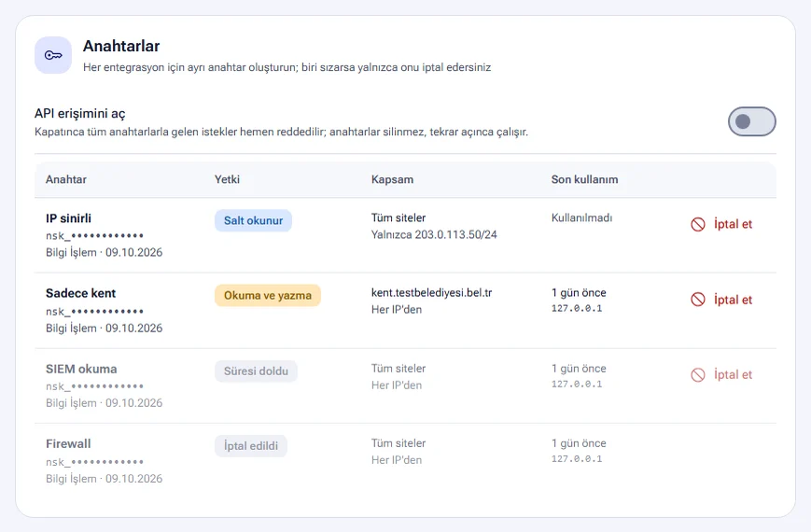Viewport: 811px width, 532px height.
Task: Select the IP sinirli key name
Action: point(68,218)
